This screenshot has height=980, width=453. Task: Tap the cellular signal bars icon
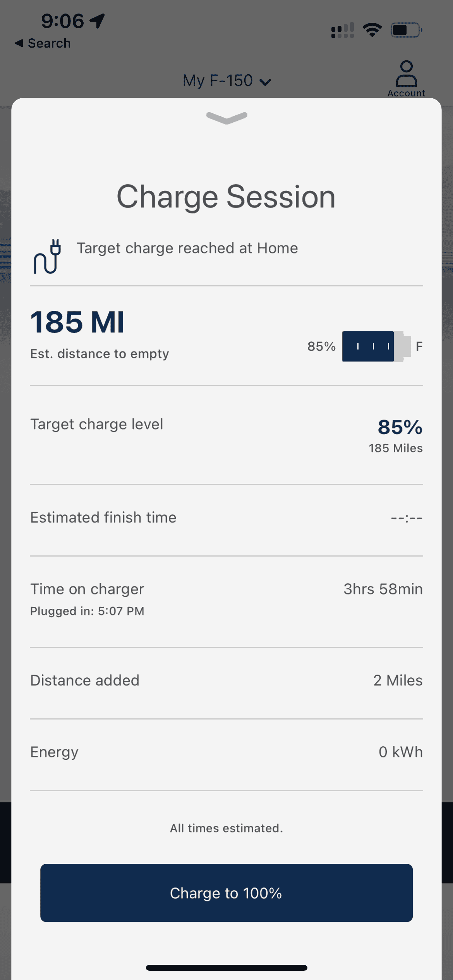tap(343, 30)
